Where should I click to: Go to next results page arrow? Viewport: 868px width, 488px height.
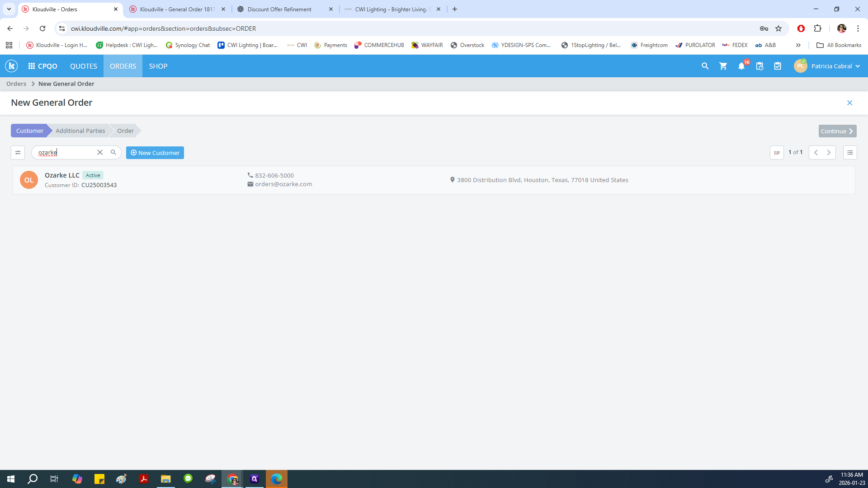click(829, 153)
